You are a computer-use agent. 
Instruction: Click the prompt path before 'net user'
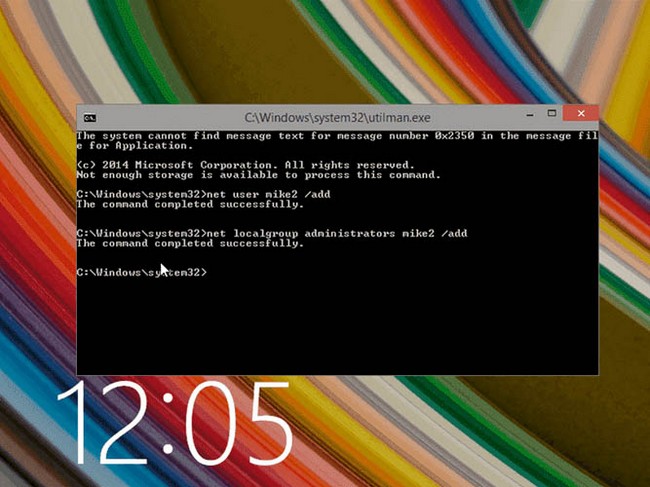click(139, 193)
